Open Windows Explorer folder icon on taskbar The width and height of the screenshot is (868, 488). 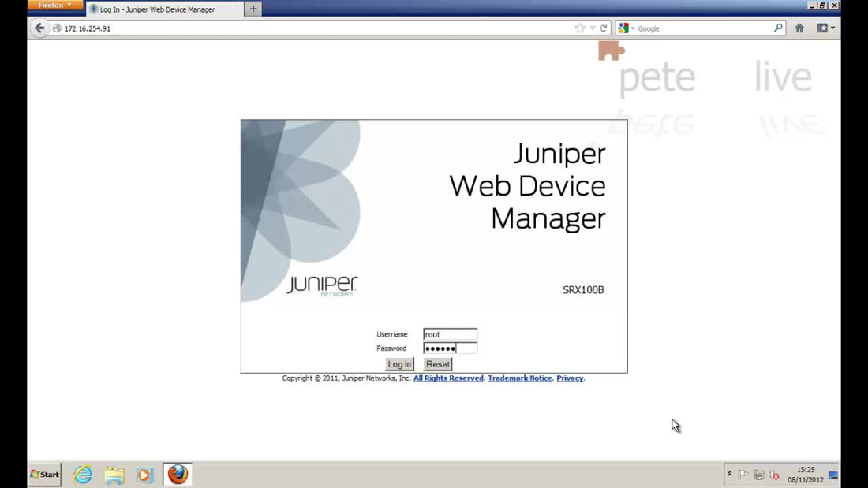click(114, 475)
